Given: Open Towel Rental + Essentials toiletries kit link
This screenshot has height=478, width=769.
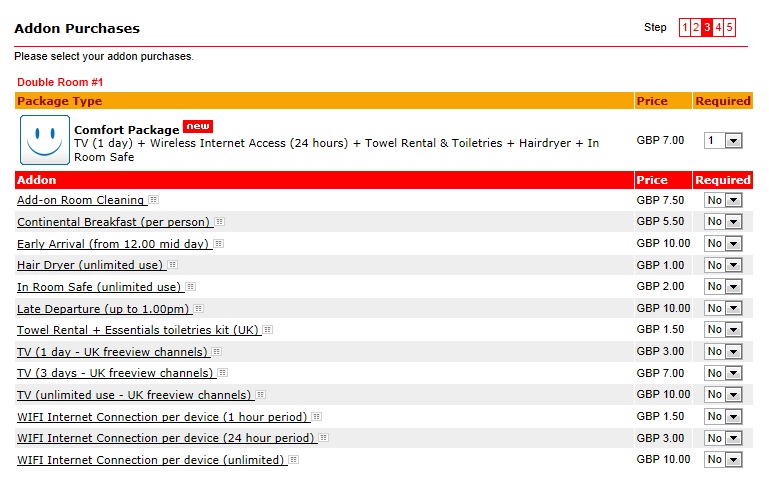Looking at the screenshot, I should tap(138, 330).
